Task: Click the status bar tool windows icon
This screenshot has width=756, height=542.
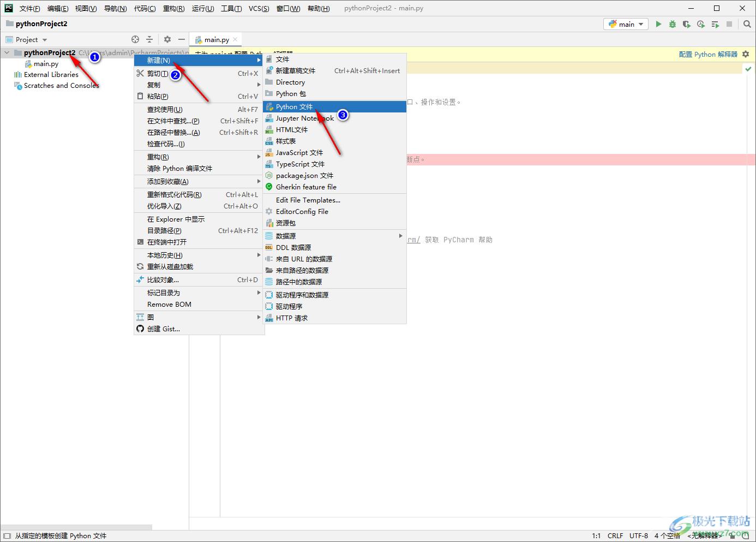Action: [7, 536]
